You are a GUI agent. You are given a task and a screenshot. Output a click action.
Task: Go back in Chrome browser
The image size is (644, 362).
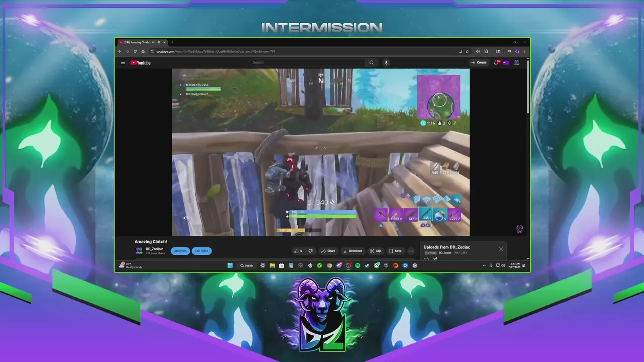click(x=120, y=51)
